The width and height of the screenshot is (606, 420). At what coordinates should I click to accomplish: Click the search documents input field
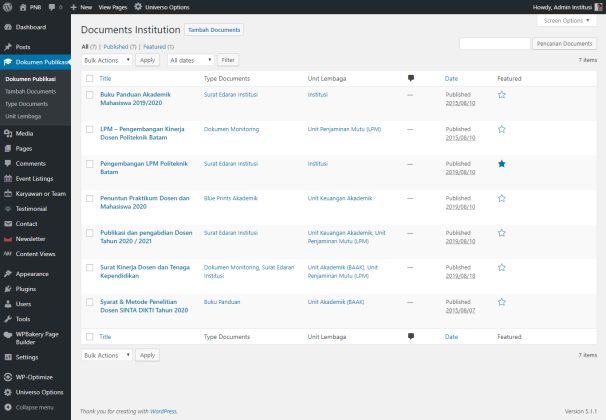[494, 44]
